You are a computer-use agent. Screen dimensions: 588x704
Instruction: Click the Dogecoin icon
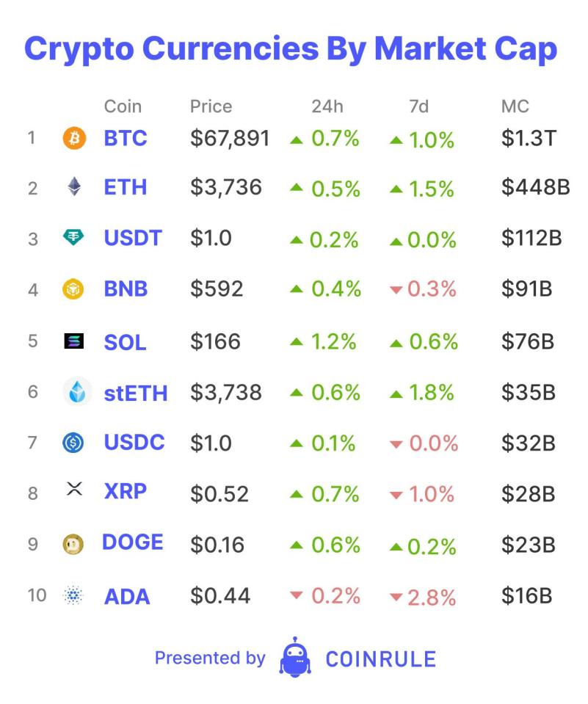coord(74,544)
